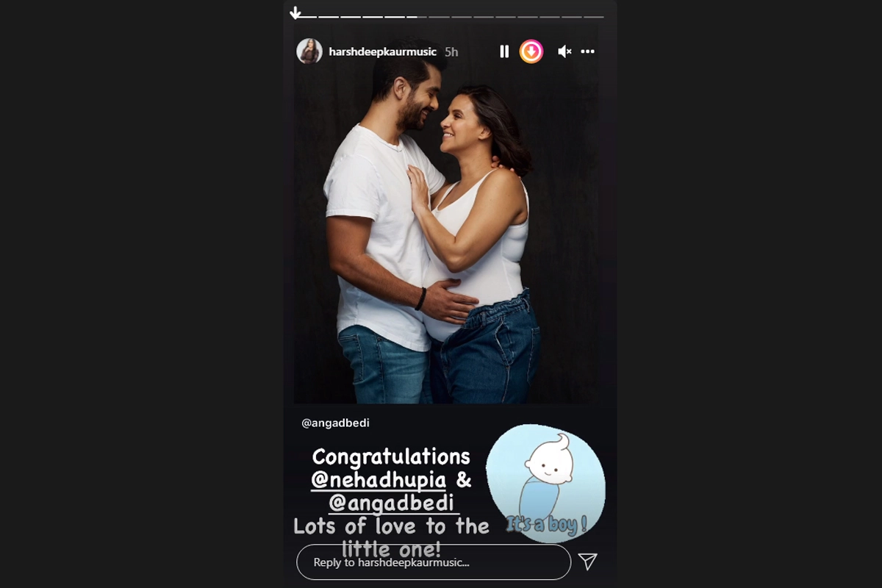Send reply with the paper plane icon
The image size is (882, 588).
(x=587, y=562)
